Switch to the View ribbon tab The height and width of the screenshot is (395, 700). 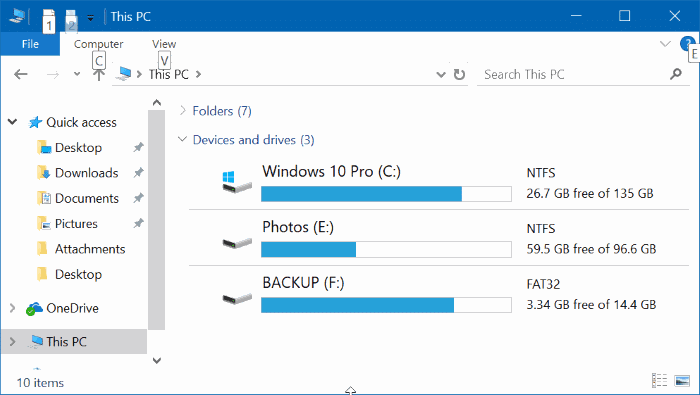click(x=164, y=44)
